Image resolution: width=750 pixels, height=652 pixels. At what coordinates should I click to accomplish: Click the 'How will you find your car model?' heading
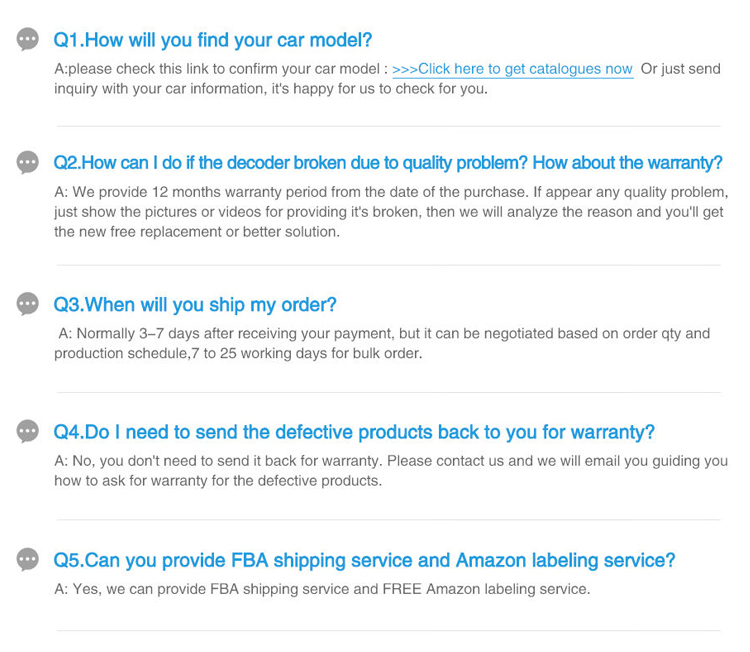coord(212,40)
